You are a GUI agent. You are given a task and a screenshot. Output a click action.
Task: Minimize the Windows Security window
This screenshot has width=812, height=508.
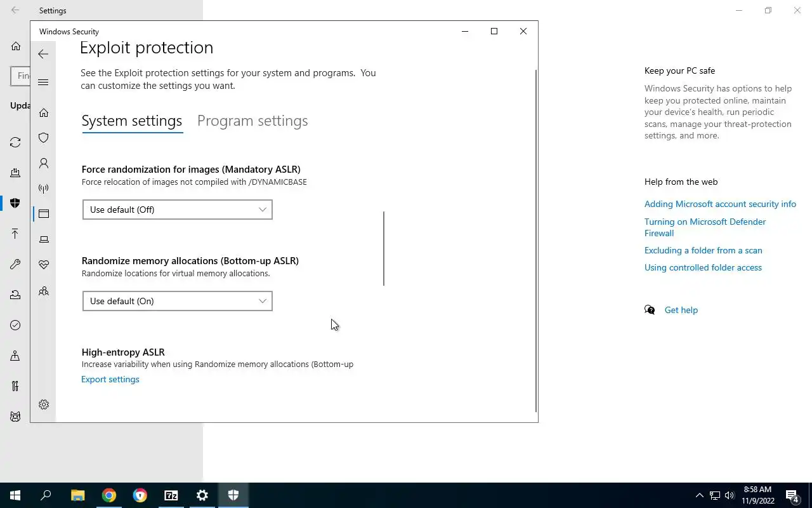(465, 31)
